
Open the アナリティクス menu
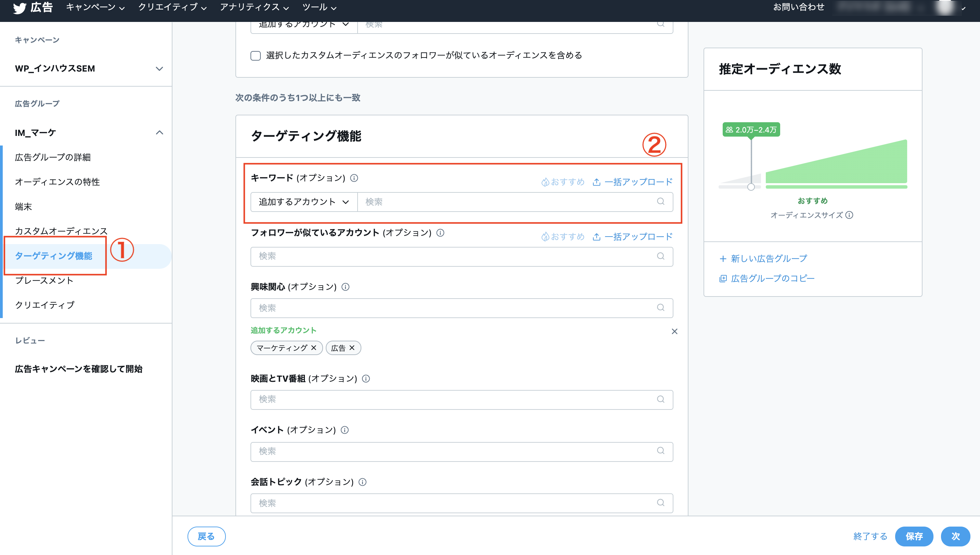(254, 7)
